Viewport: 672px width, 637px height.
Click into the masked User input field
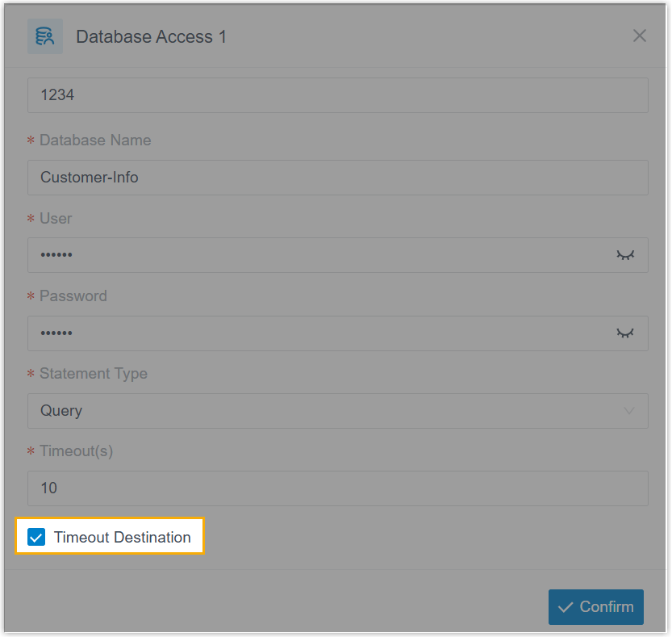coord(319,255)
